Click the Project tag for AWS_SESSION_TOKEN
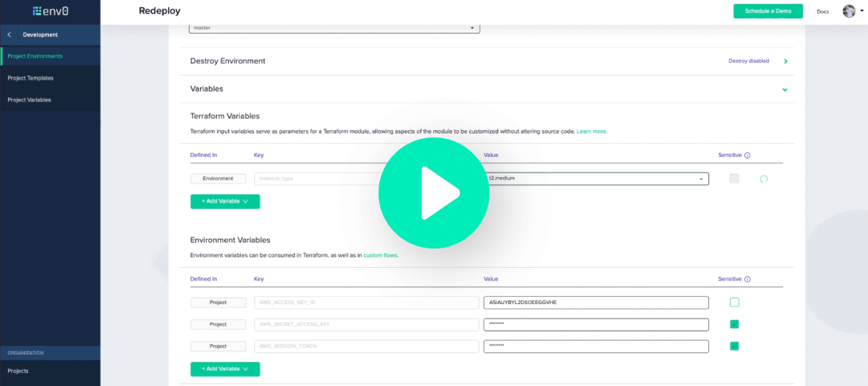 (218, 346)
